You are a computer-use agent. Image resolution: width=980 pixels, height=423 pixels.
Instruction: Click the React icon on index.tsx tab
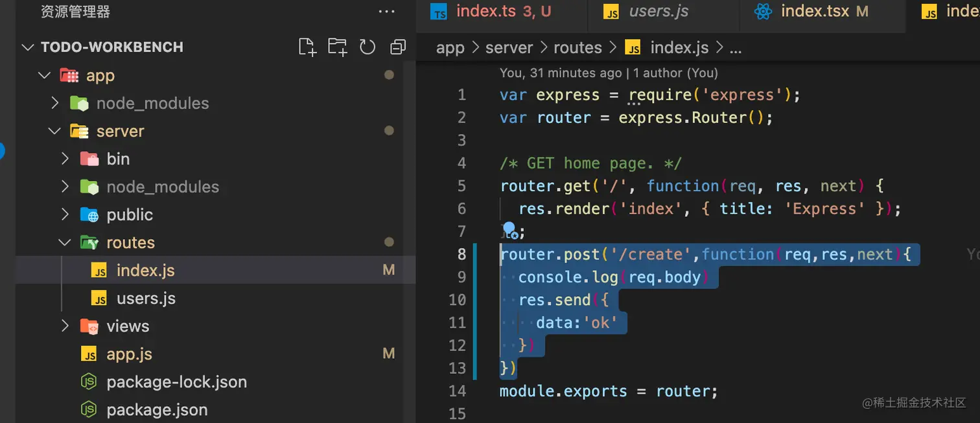(764, 12)
